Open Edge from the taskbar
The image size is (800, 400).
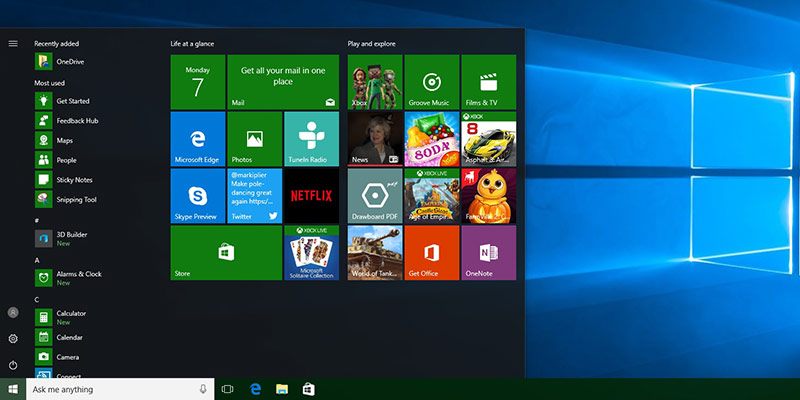click(256, 389)
